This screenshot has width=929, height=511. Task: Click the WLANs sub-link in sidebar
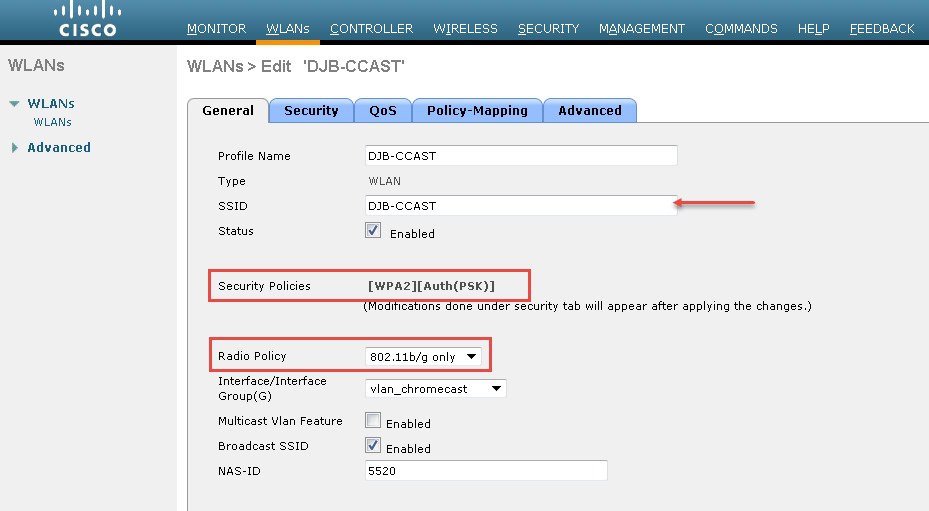52,123
